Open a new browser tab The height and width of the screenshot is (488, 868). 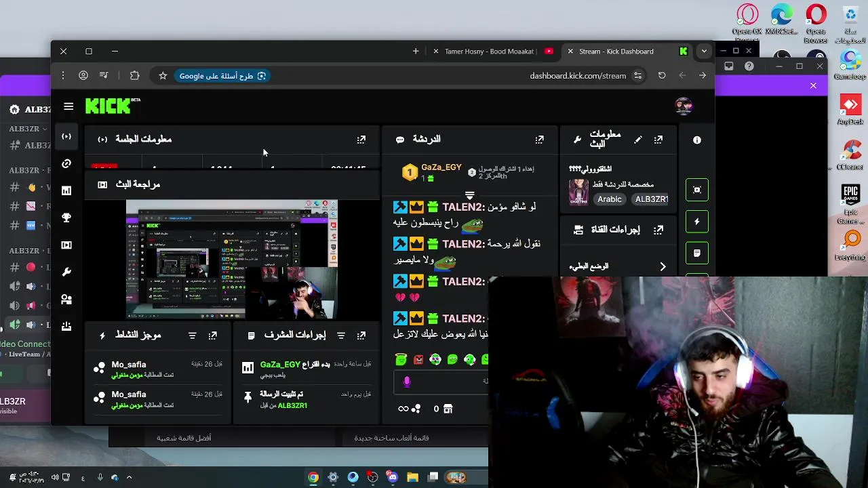(416, 52)
